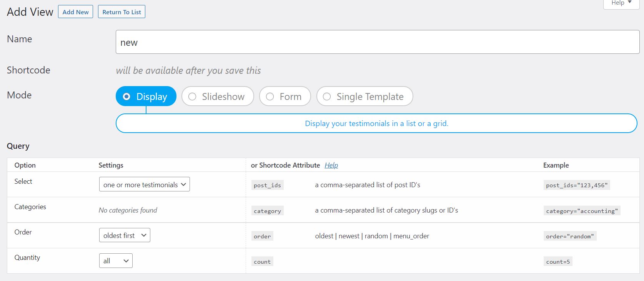
Task: Click the Add New button
Action: pyautogui.click(x=75, y=12)
